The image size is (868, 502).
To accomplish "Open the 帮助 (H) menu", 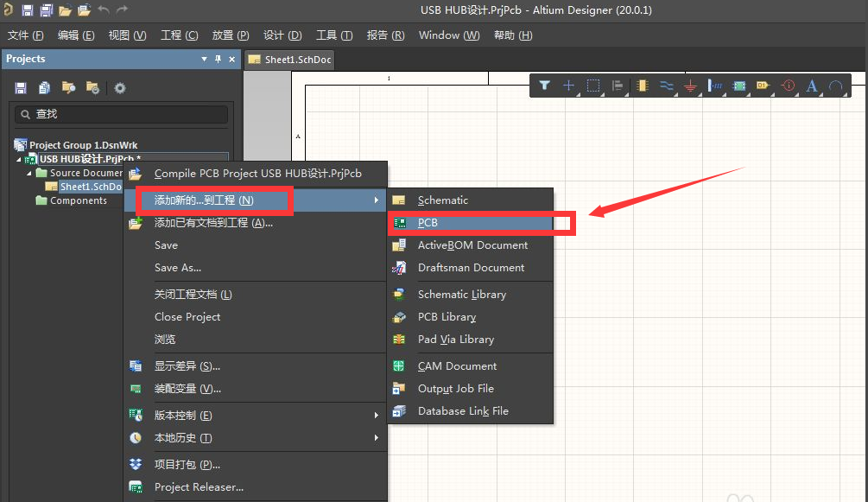I will (x=513, y=35).
